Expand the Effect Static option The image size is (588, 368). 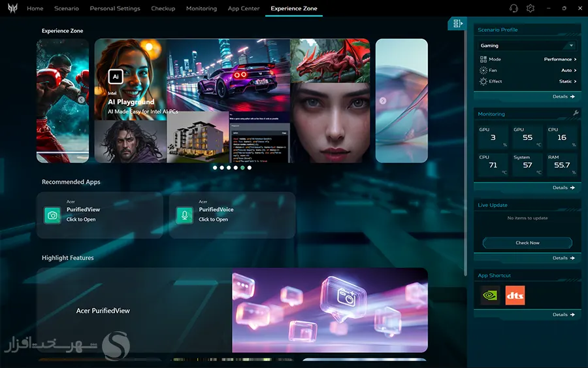pos(568,82)
